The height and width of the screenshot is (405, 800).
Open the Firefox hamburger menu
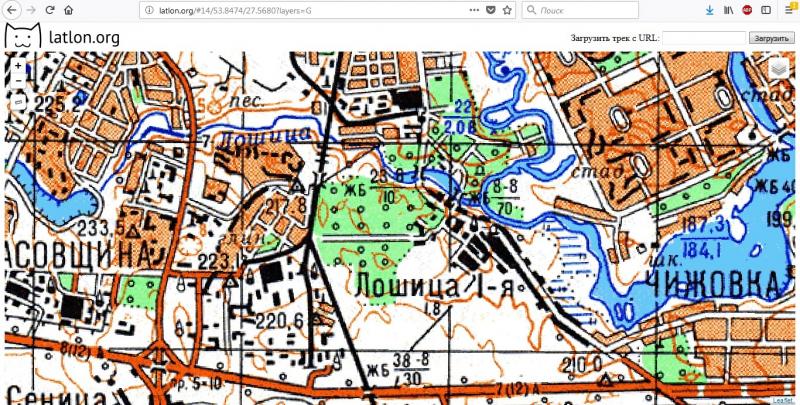[786, 10]
